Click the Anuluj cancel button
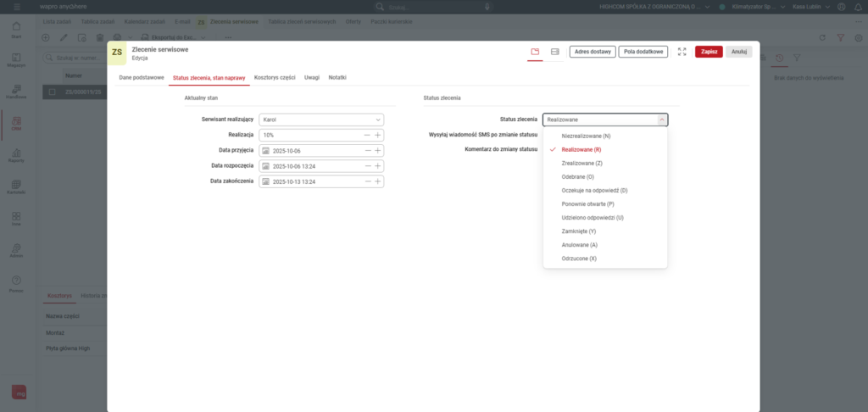 pyautogui.click(x=739, y=52)
